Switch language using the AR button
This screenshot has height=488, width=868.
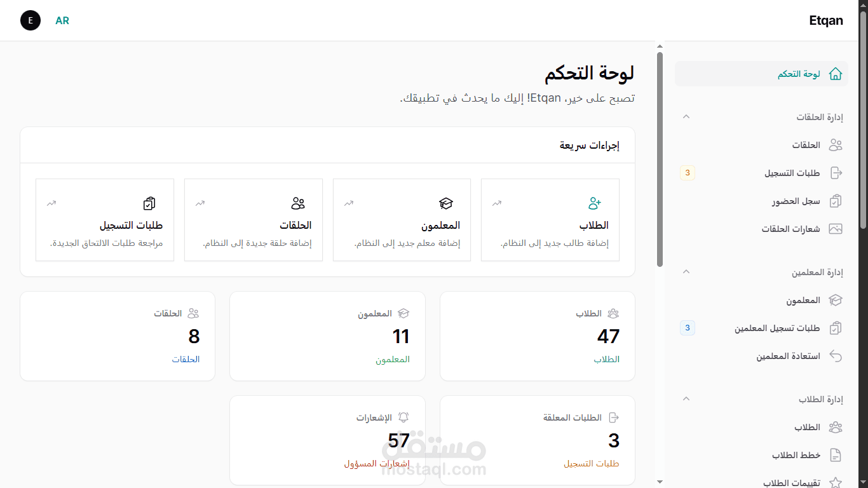pos(62,20)
